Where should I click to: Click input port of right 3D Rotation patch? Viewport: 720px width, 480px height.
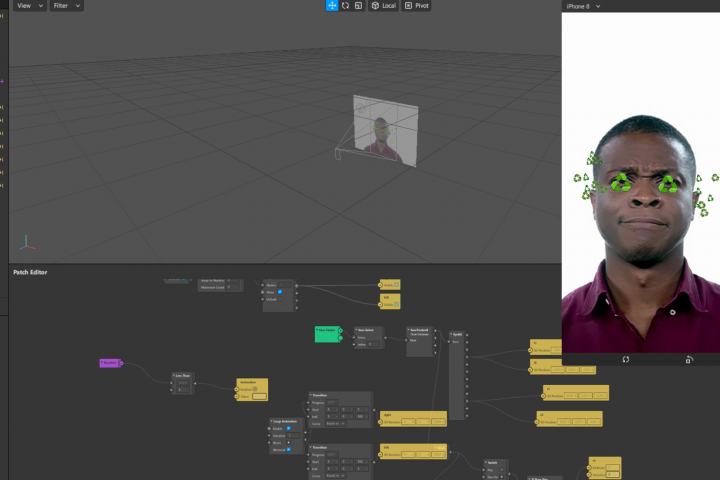click(x=380, y=422)
